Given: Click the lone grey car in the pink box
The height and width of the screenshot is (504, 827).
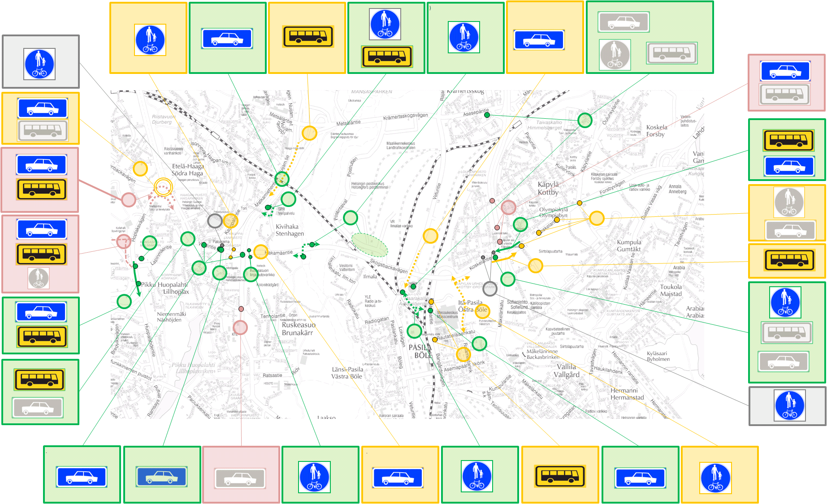Looking at the screenshot, I should pos(240,479).
